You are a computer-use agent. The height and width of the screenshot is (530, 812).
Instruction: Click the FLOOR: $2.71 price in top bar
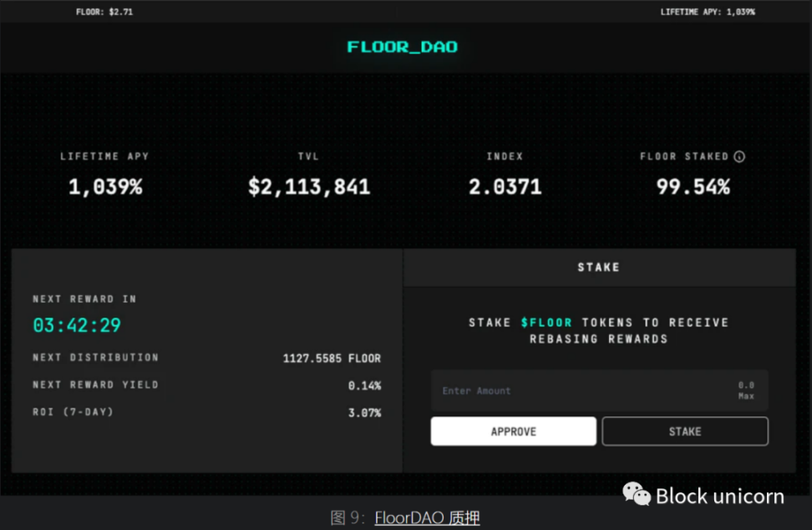pyautogui.click(x=104, y=13)
